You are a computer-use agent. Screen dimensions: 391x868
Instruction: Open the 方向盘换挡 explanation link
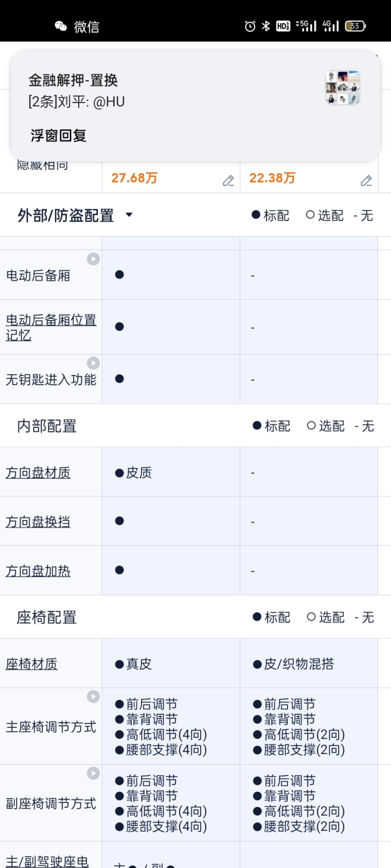pos(38,522)
